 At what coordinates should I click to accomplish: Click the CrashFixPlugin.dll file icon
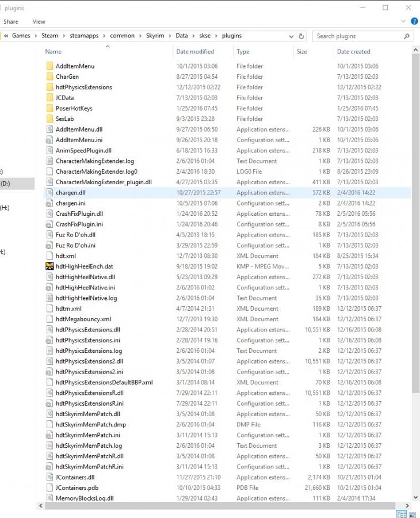coord(49,214)
